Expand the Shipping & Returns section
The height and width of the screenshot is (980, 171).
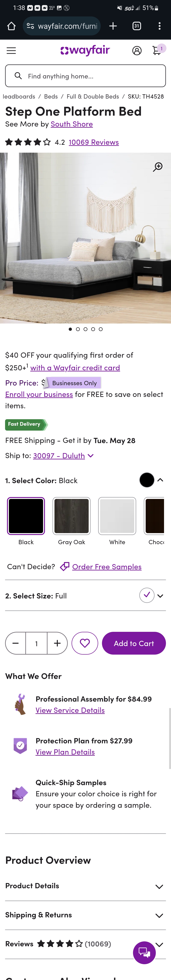point(159,915)
